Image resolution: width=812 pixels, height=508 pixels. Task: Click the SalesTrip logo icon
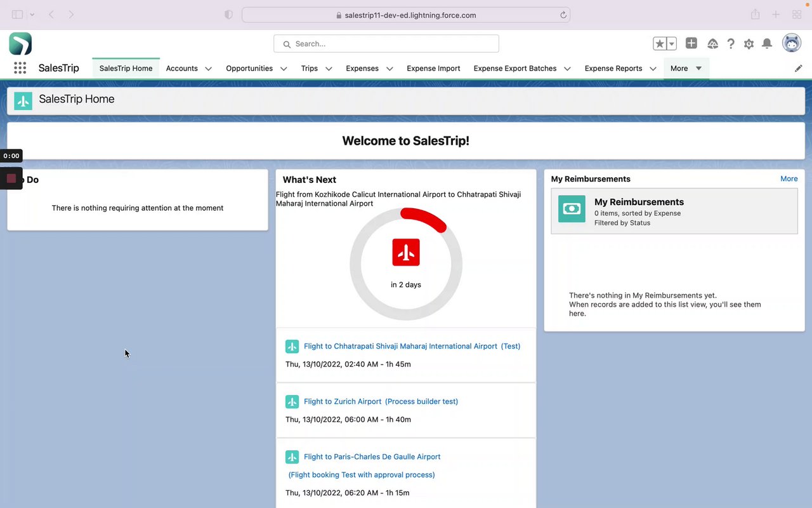20,44
